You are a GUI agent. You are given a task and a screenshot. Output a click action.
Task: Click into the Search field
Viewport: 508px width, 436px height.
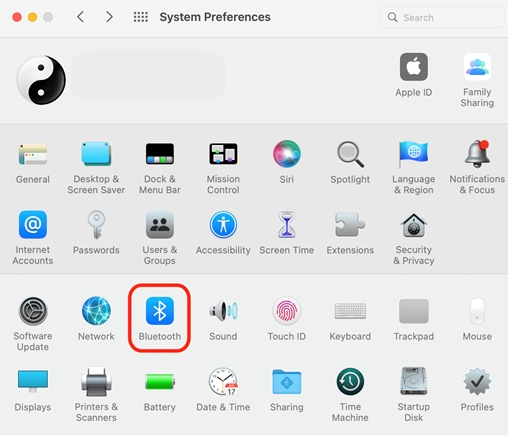[442, 17]
